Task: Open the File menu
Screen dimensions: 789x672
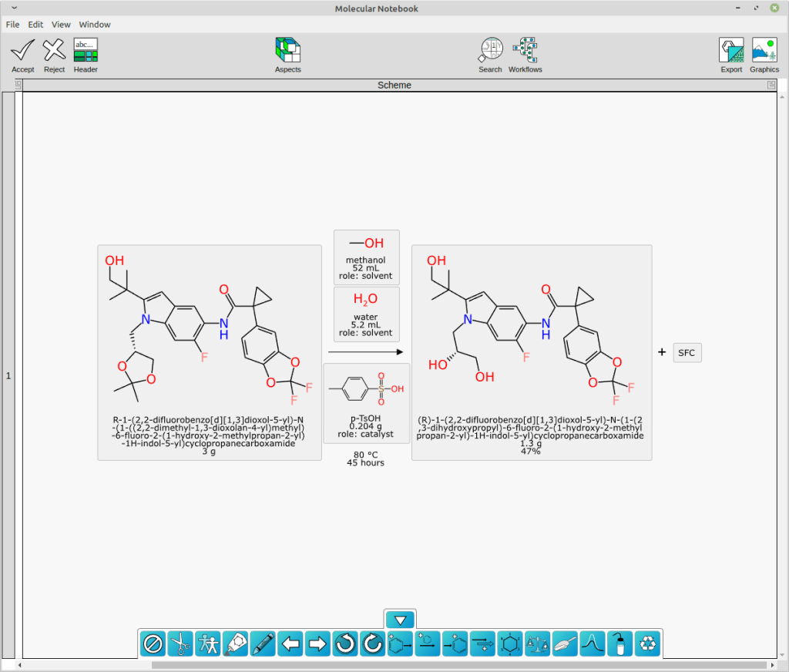Action: point(13,25)
